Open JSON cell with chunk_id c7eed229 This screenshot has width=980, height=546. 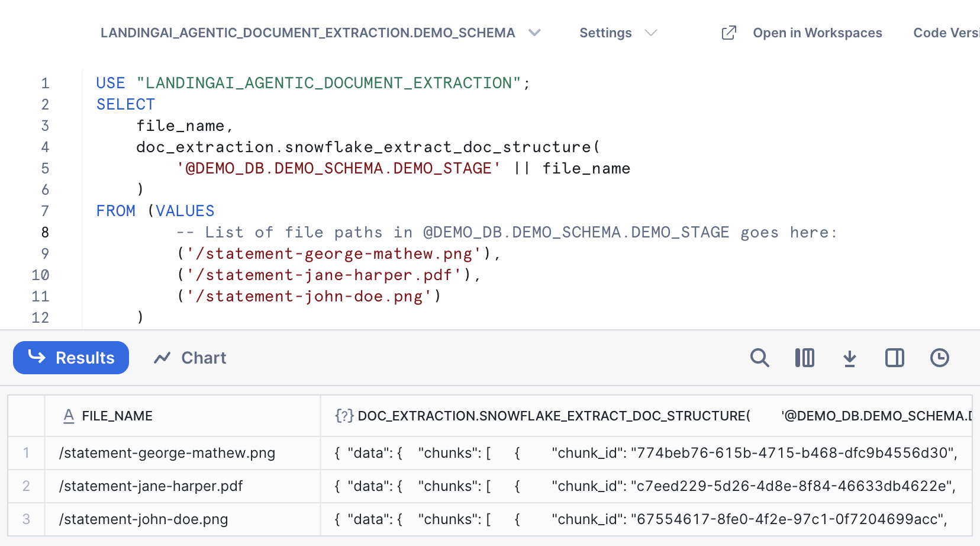[x=646, y=486]
